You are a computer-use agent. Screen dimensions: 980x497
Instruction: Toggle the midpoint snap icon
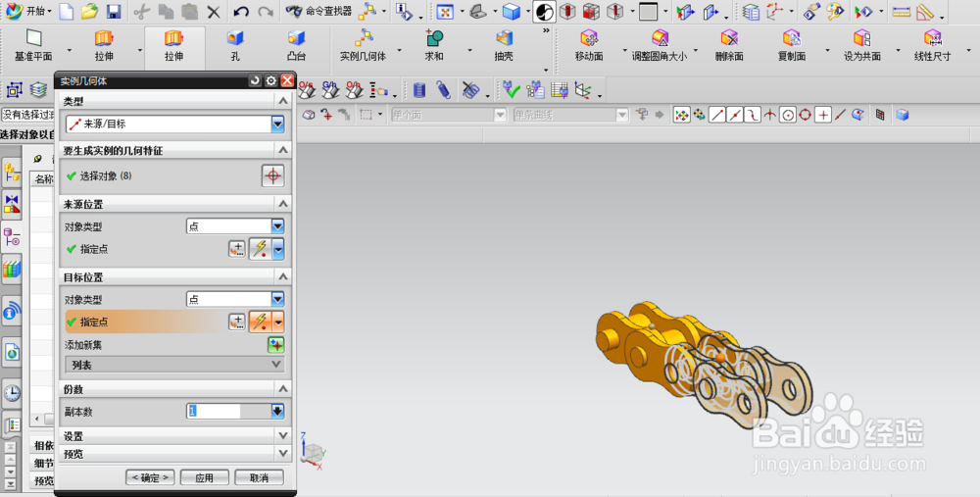[734, 115]
